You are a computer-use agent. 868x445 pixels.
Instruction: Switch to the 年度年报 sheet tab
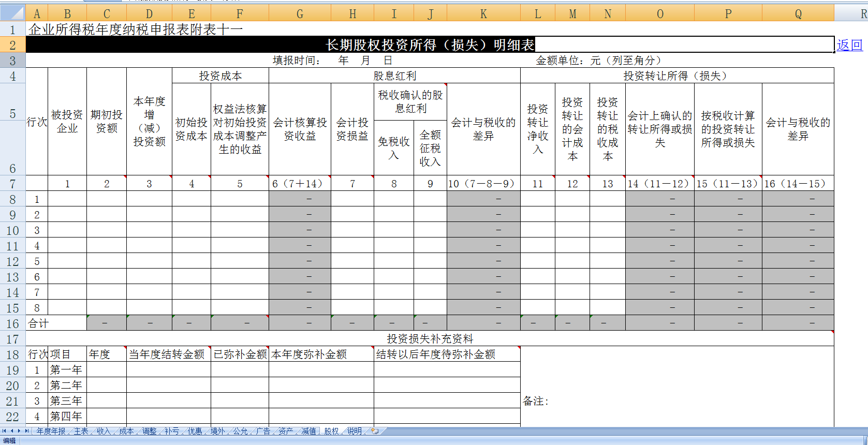tap(51, 431)
